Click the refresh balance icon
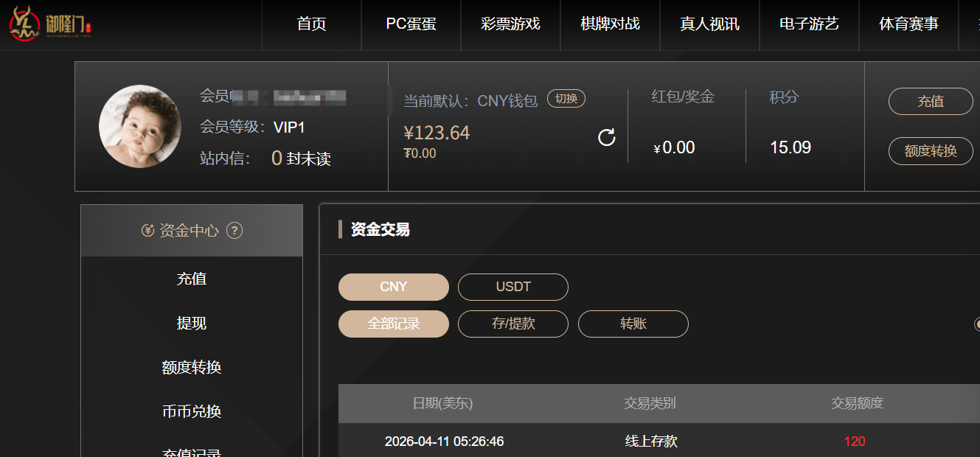This screenshot has height=457, width=980. (x=606, y=138)
